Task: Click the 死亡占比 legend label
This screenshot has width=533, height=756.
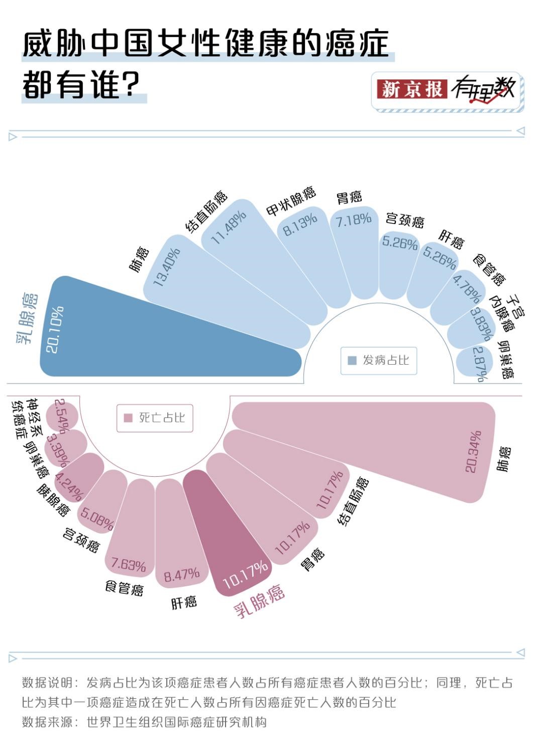Action: (x=162, y=417)
